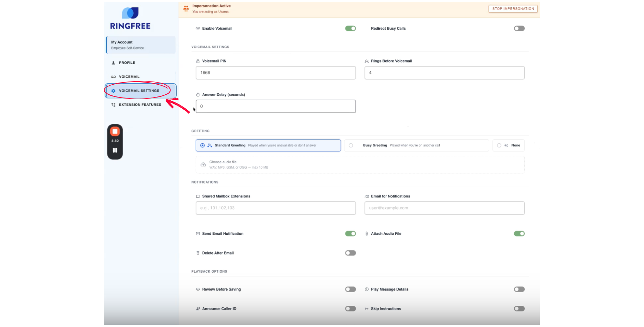Stop the screen recording with the red button
Screen dimensions: 644x327
coord(115,132)
